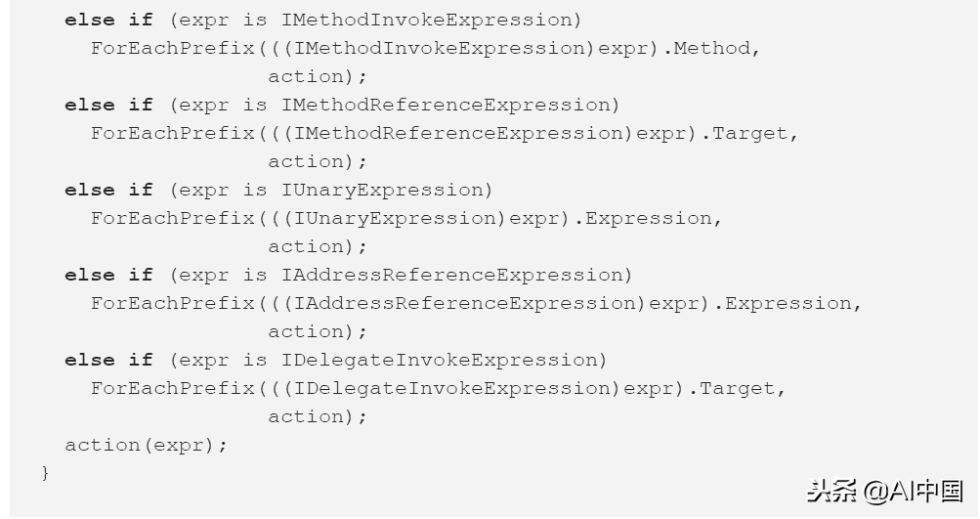Click 'else if' before IUnaryExpression check
Image resolution: width=980 pixels, height=519 pixels.
click(x=108, y=190)
